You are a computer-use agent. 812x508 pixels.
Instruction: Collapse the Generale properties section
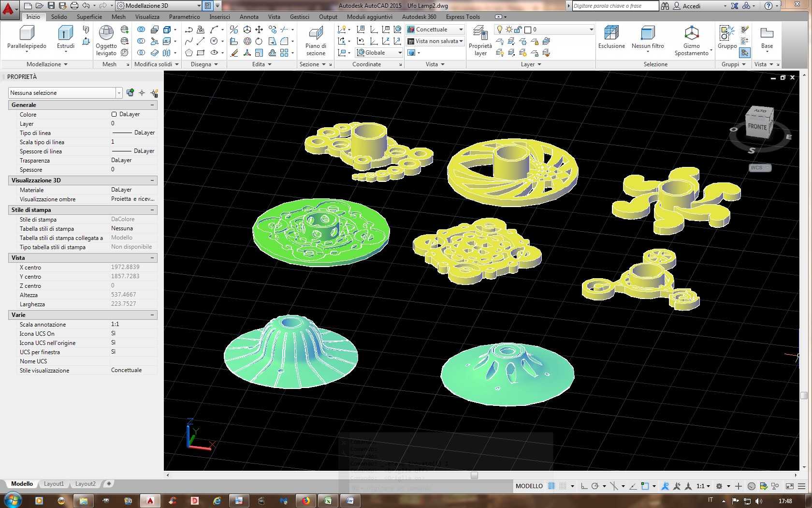(152, 105)
